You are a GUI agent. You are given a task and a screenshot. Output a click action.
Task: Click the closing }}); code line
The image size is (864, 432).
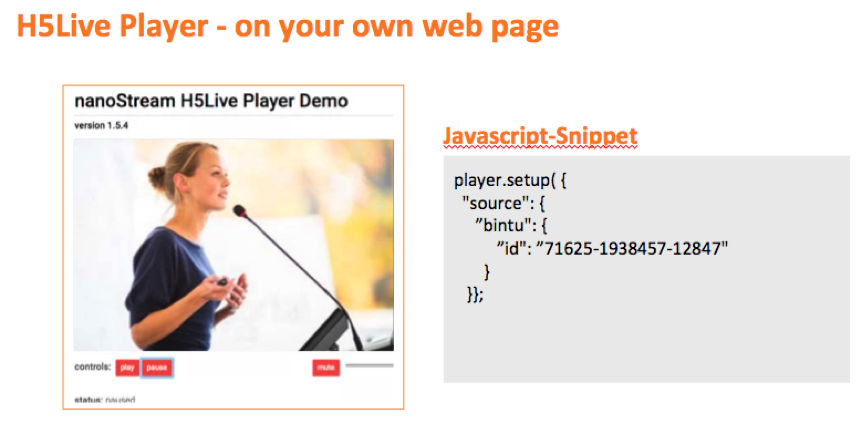(x=475, y=294)
